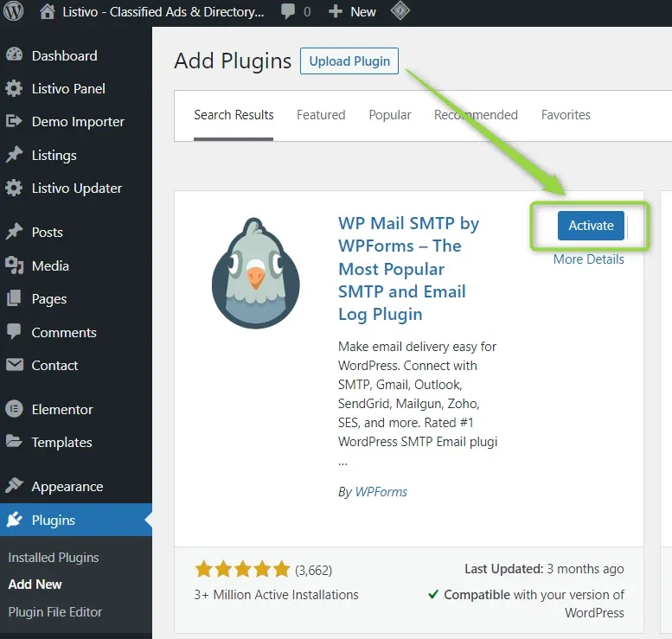Click the Last Updated 3 months ago text
The height and width of the screenshot is (639, 672).
(544, 569)
